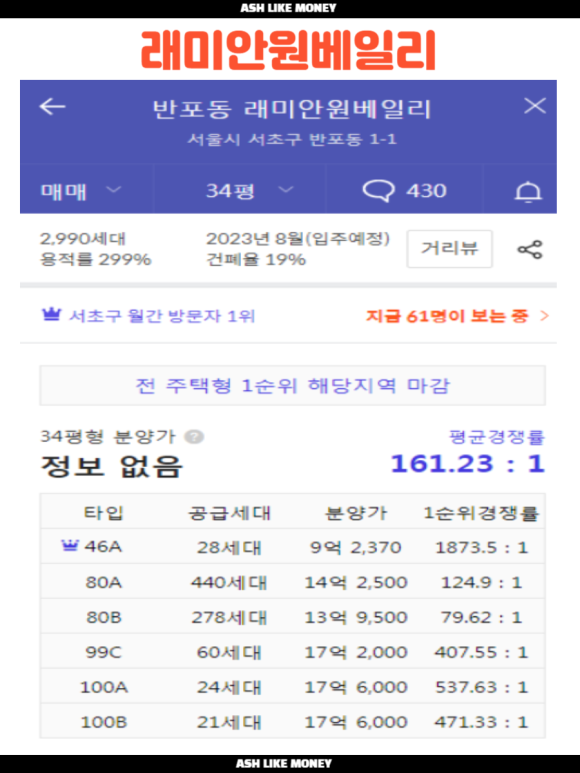Click the 타입 column header
This screenshot has height=773, width=580.
(103, 513)
